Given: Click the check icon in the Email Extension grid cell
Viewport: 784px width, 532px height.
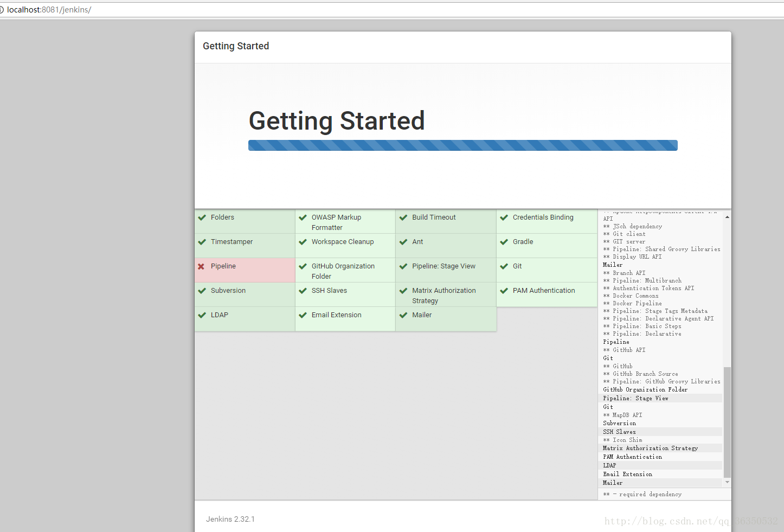Looking at the screenshot, I should 303,315.
